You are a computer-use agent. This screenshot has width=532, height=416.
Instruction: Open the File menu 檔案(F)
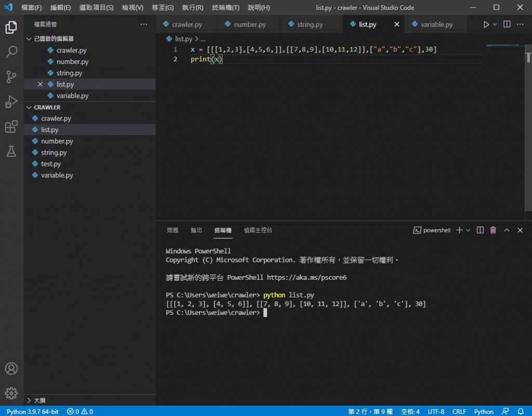[32, 7]
